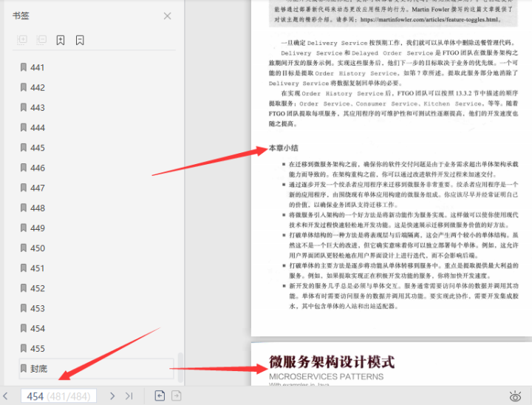Go back to the previous view
Image resolution: width=532 pixels, height=405 pixels.
pos(160,396)
